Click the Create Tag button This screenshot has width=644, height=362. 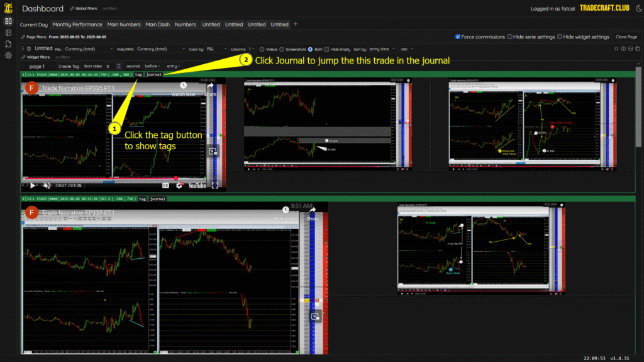pos(69,66)
